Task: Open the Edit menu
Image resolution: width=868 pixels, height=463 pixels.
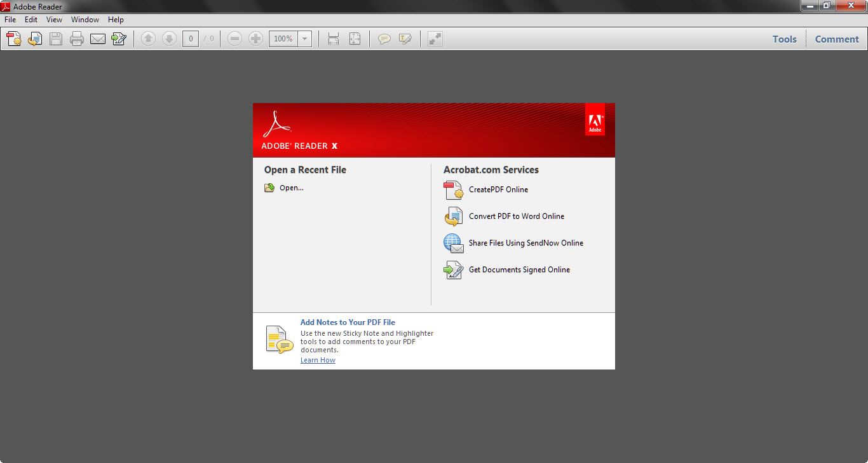Action: click(31, 20)
